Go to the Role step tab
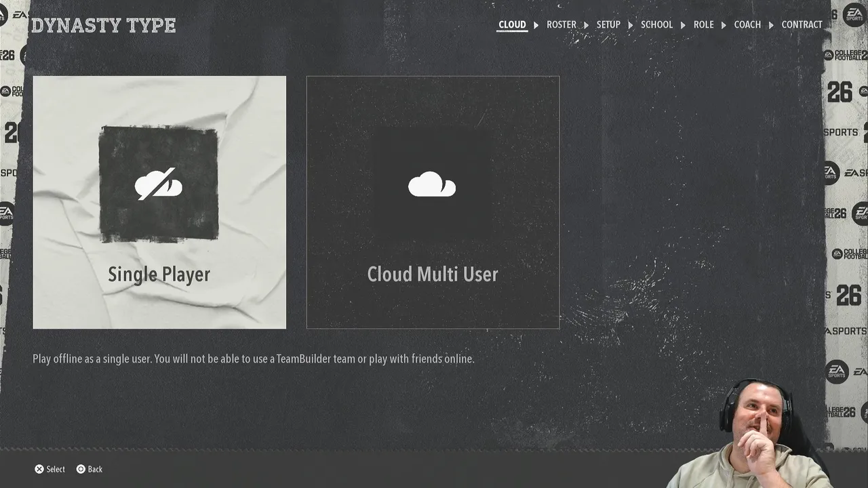Screen dimensions: 868x488 tap(703, 25)
